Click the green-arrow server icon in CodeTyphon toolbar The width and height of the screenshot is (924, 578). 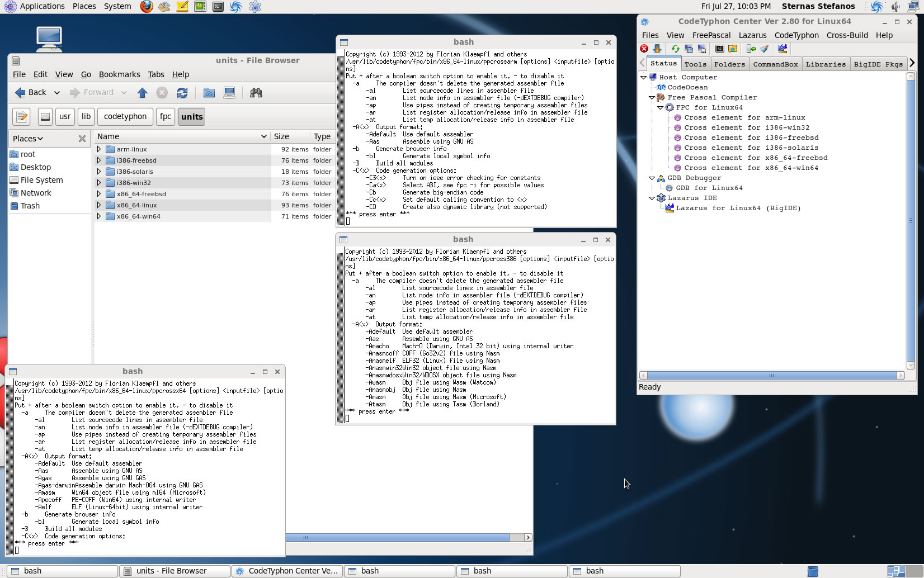point(751,49)
